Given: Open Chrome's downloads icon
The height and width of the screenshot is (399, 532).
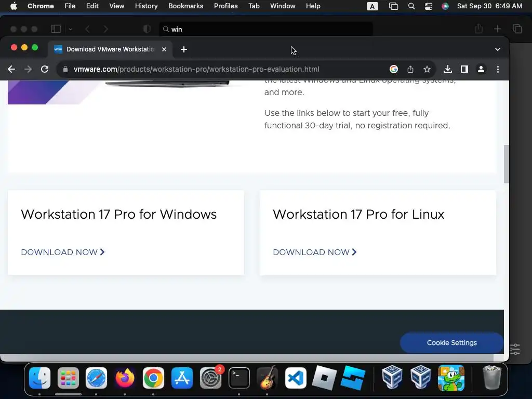Looking at the screenshot, I should pyautogui.click(x=447, y=69).
